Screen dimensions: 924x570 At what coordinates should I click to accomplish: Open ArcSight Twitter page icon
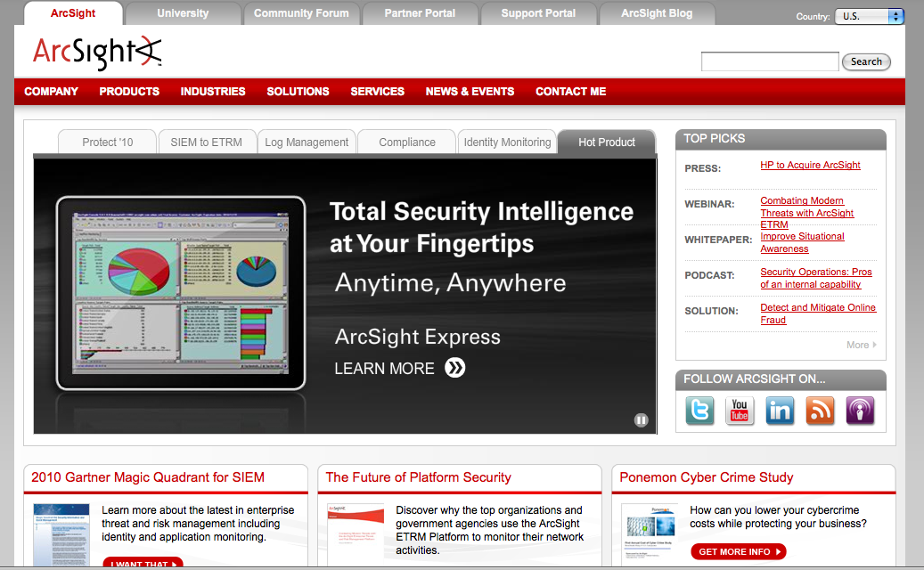699,411
